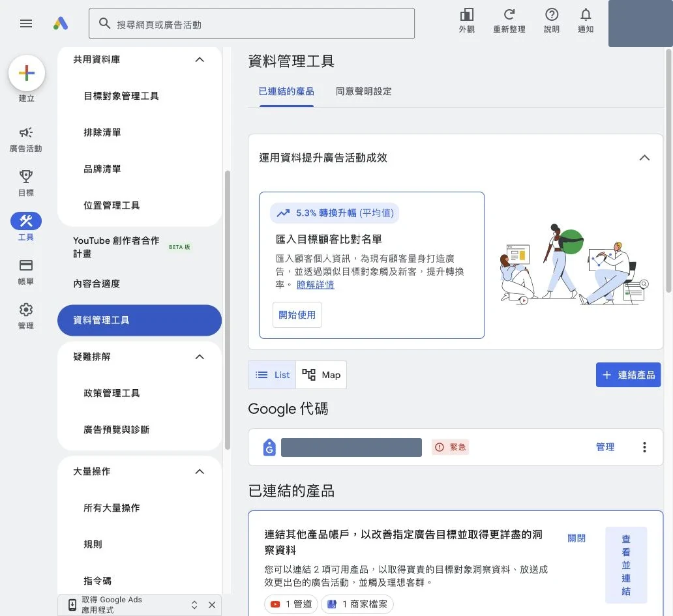The image size is (673, 616).
Task: Click the search pages or campaigns field
Action: tap(252, 23)
